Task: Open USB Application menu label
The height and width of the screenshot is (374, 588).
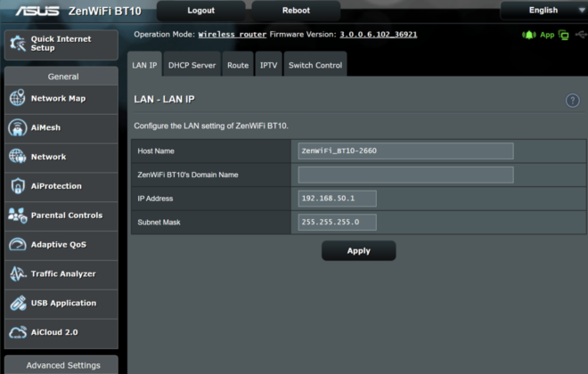Action: coord(63,303)
